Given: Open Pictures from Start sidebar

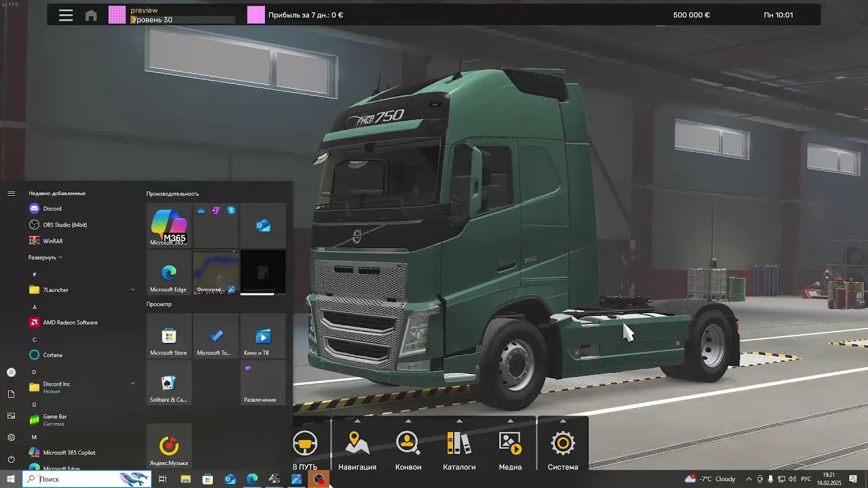Looking at the screenshot, I should (11, 415).
